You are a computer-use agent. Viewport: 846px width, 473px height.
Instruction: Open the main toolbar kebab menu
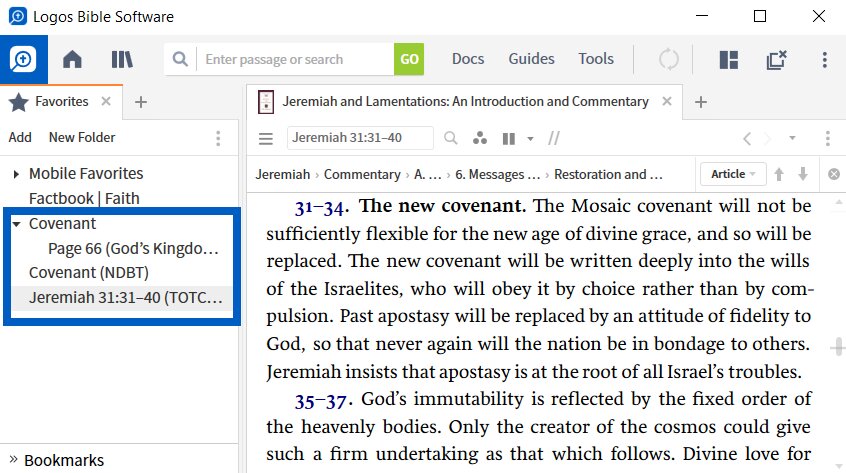pyautogui.click(x=824, y=59)
